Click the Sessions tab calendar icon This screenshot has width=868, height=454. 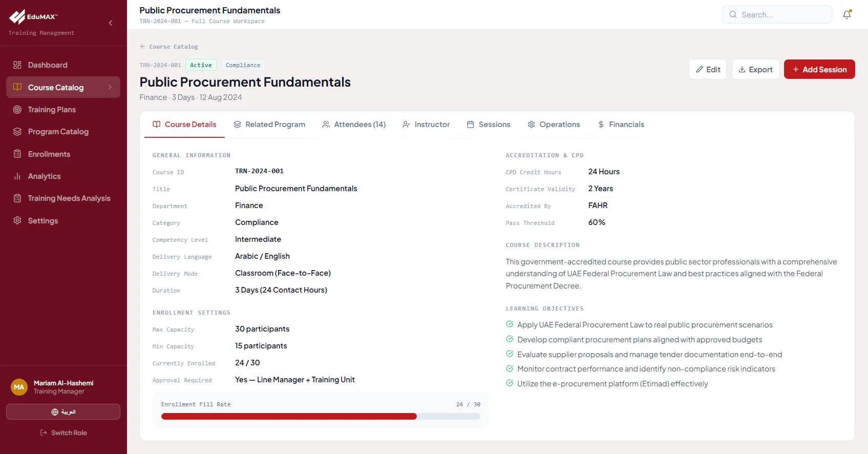click(x=470, y=125)
